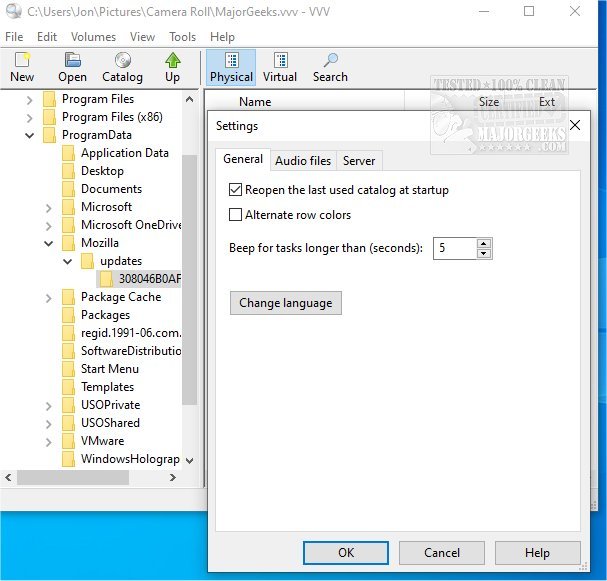Click the ProgramData folder icon
Viewport: 607px width, 581px height.
tap(50, 135)
